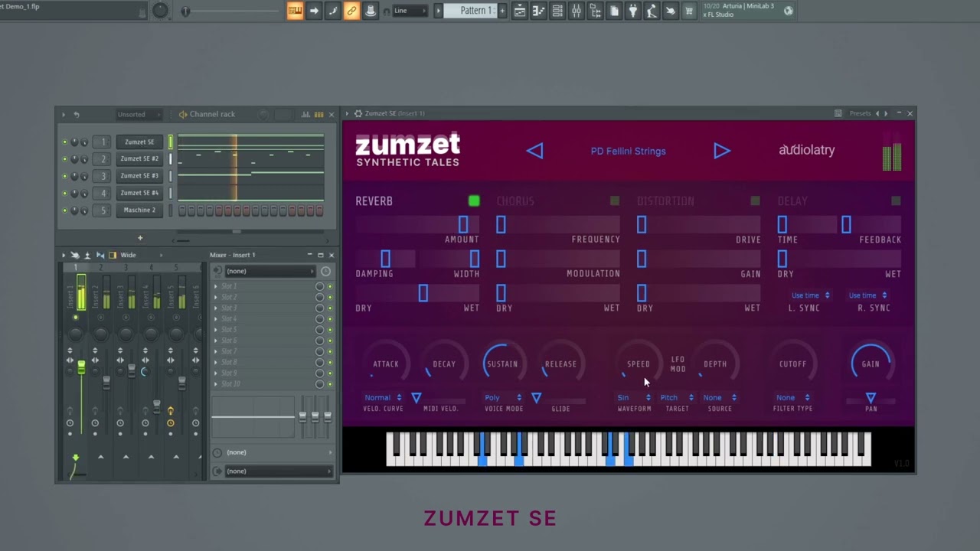This screenshot has width=980, height=551.
Task: Click the Zumzet SE plugin gear icon
Action: click(358, 113)
